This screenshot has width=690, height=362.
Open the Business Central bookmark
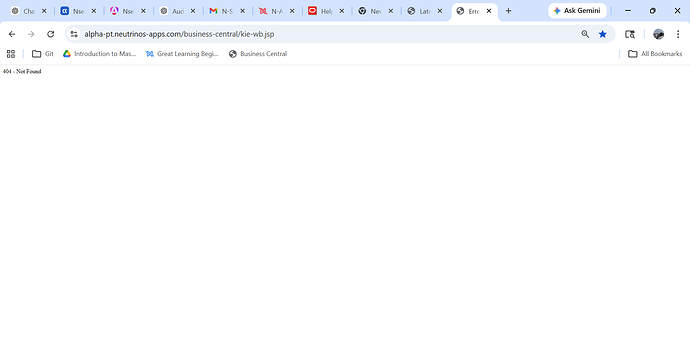click(x=258, y=54)
